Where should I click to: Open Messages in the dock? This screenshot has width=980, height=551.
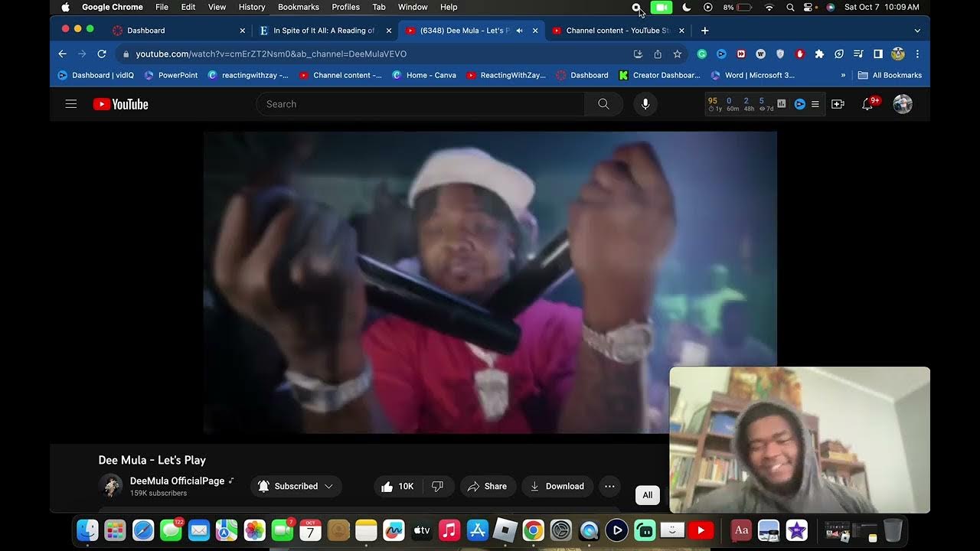(x=171, y=530)
